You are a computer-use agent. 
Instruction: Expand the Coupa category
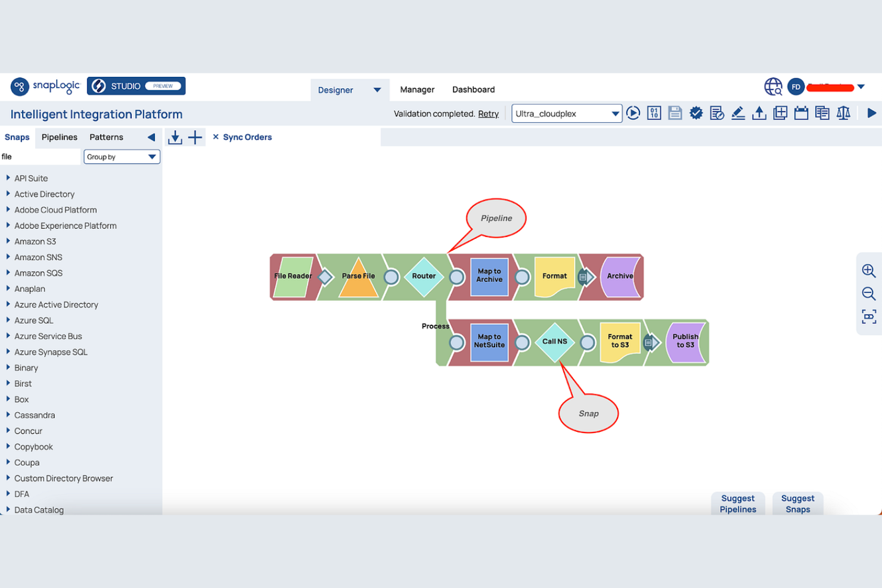[x=8, y=462]
